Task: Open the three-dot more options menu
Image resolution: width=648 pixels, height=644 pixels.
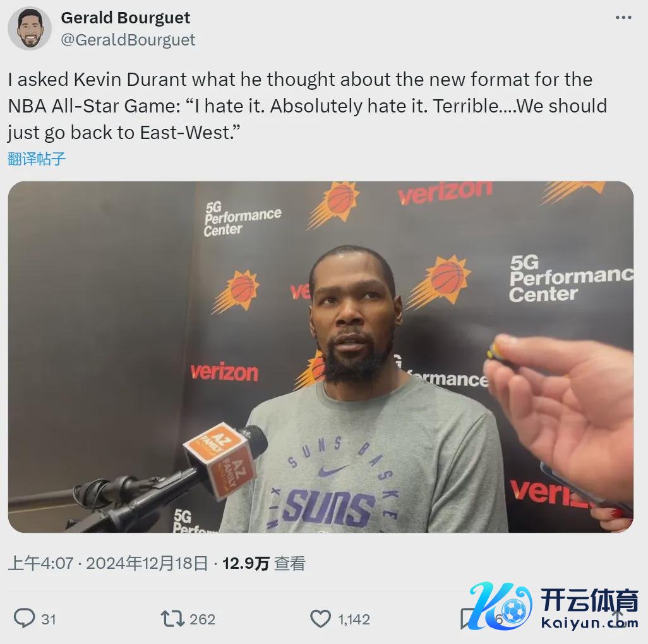Action: pos(623,17)
